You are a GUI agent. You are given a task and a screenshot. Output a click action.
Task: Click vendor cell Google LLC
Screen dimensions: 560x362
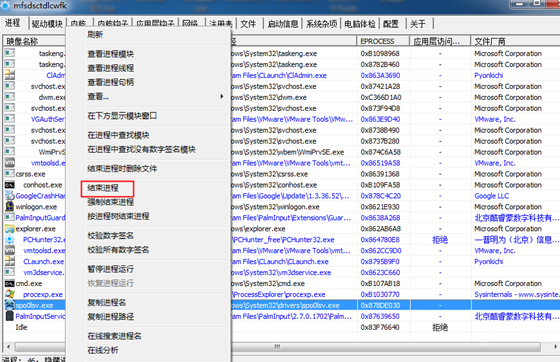tap(491, 196)
